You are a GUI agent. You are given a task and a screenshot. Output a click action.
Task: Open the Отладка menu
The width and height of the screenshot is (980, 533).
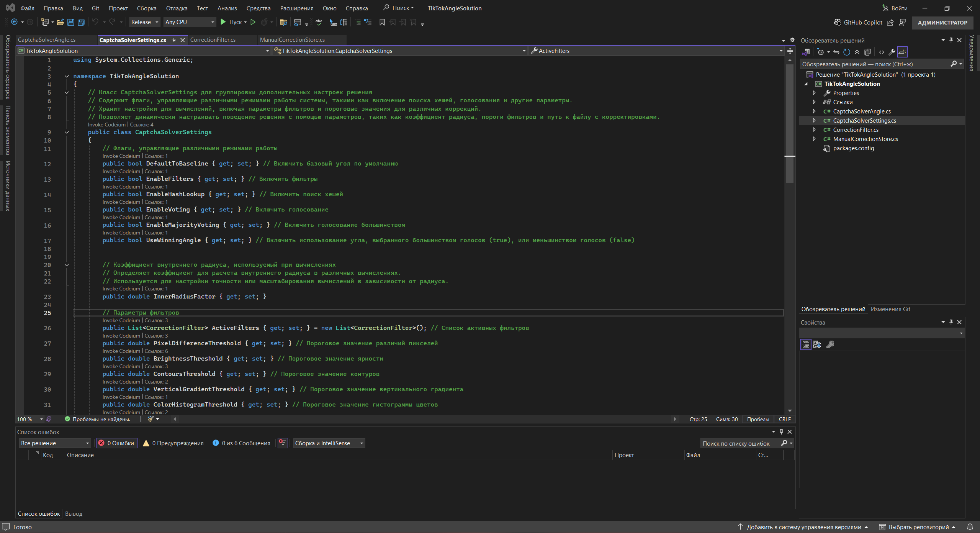pos(177,8)
